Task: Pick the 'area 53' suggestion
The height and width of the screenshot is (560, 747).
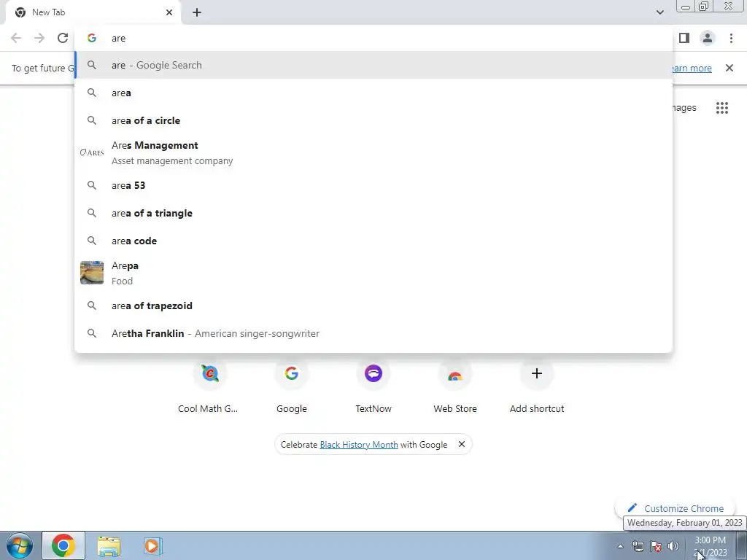Action: (x=373, y=185)
